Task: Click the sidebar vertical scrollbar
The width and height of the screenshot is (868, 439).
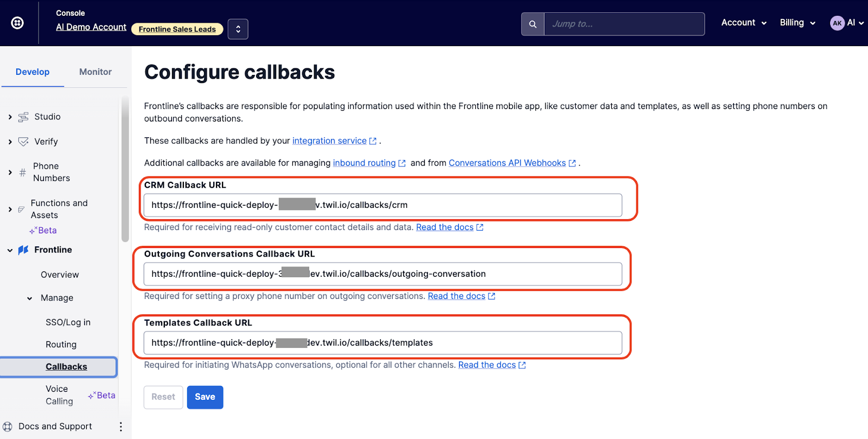Action: click(x=125, y=169)
